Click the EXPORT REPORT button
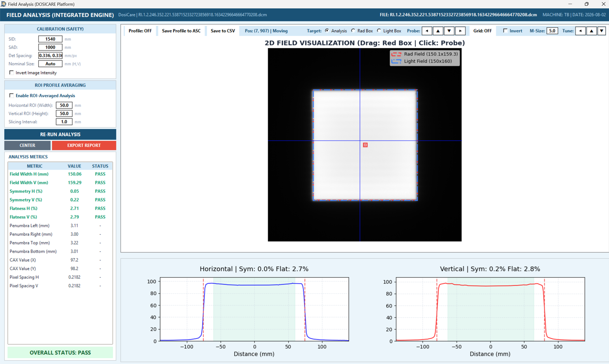The width and height of the screenshot is (609, 364). tap(84, 145)
